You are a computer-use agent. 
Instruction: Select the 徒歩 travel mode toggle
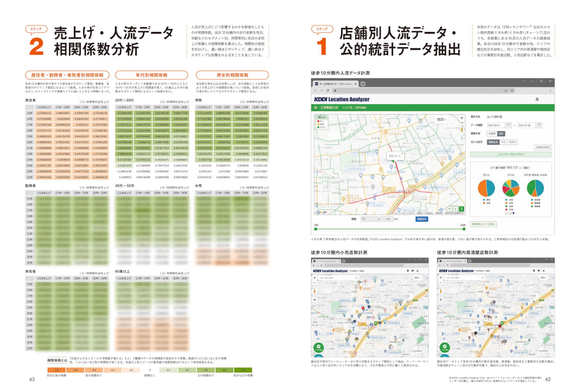click(501, 134)
